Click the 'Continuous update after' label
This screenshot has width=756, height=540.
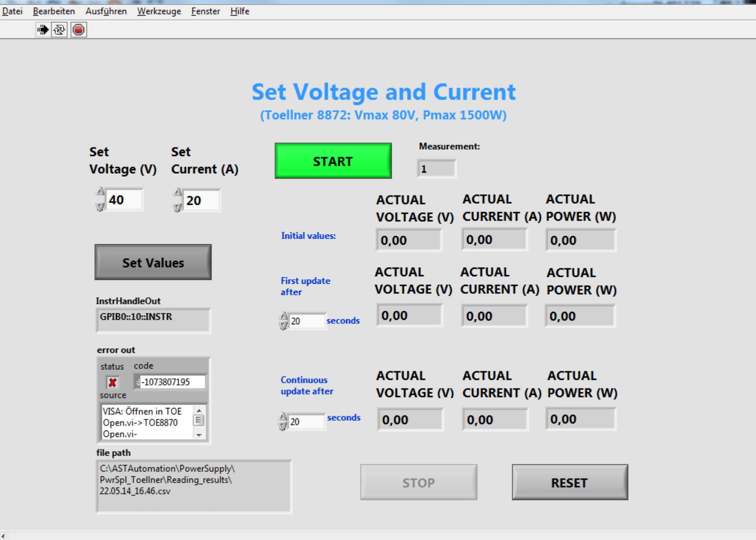[x=307, y=385]
